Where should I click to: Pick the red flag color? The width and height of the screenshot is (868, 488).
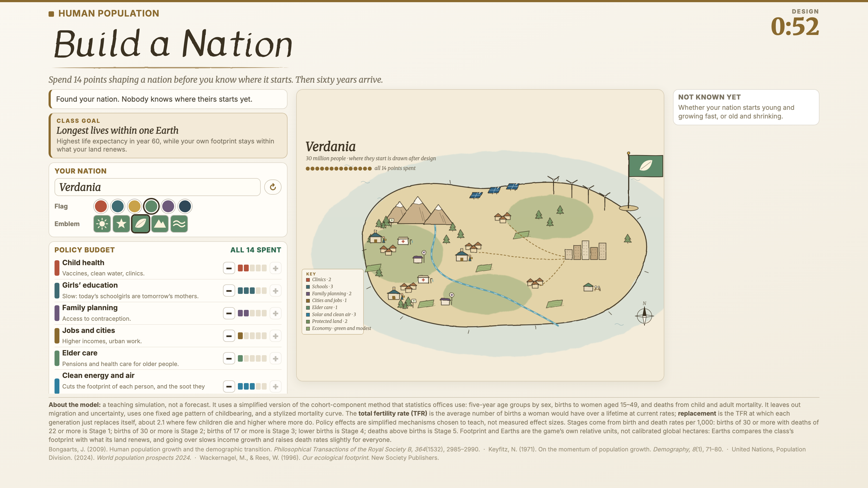101,206
